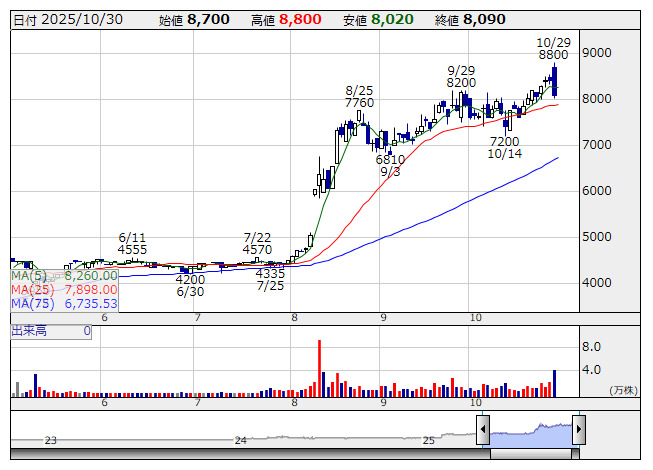This screenshot has height=470, width=653.
Task: Click the 10/29 8800 peak label
Action: coord(553,49)
